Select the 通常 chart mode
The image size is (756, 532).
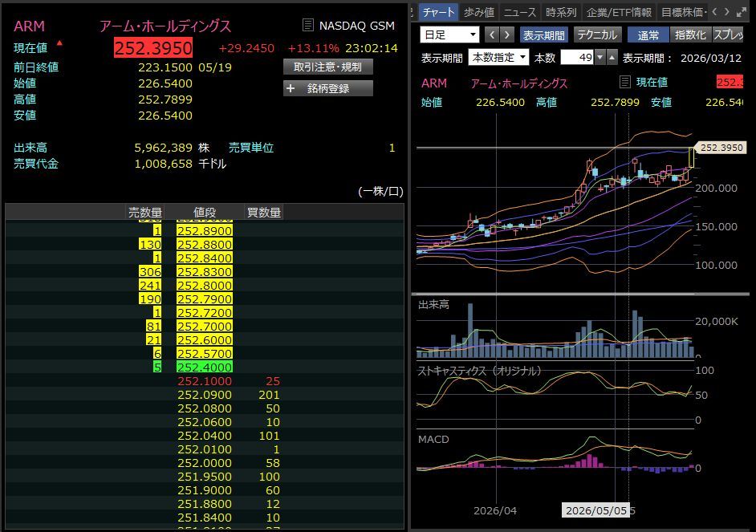[x=648, y=35]
